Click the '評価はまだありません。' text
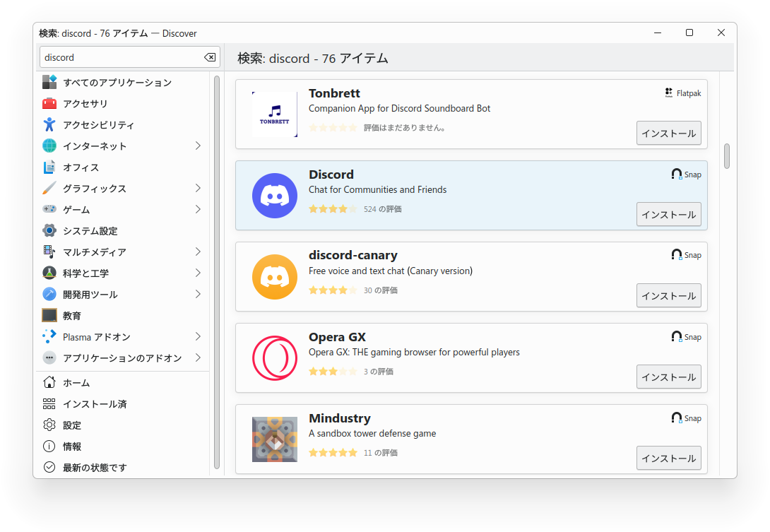This screenshot has width=770, height=532. 405,128
